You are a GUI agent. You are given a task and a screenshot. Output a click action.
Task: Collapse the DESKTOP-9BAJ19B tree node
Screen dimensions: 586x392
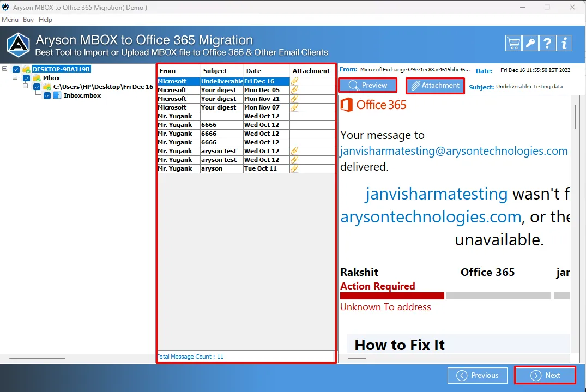click(x=4, y=68)
